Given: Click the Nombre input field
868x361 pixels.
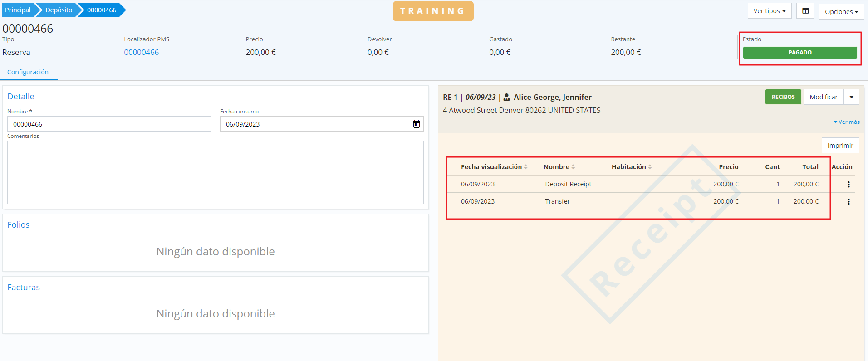Looking at the screenshot, I should point(109,124).
